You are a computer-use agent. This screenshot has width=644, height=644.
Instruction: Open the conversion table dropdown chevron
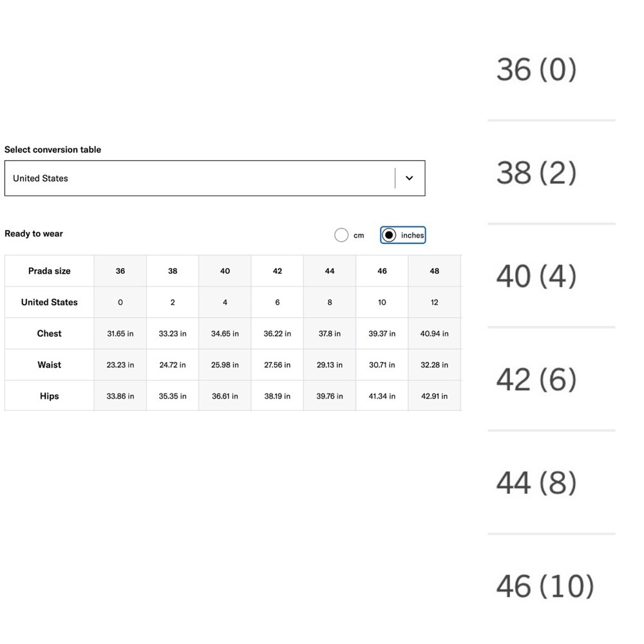409,178
